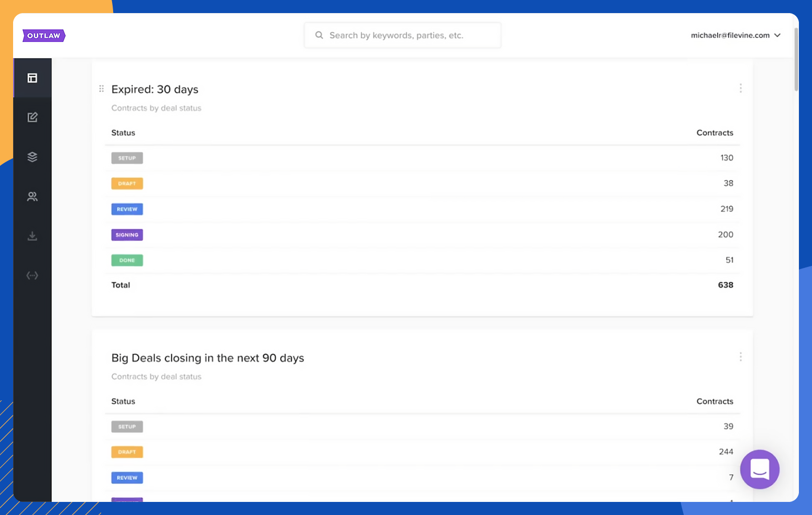Select the API code brackets sidebar icon
812x515 pixels.
tap(32, 275)
